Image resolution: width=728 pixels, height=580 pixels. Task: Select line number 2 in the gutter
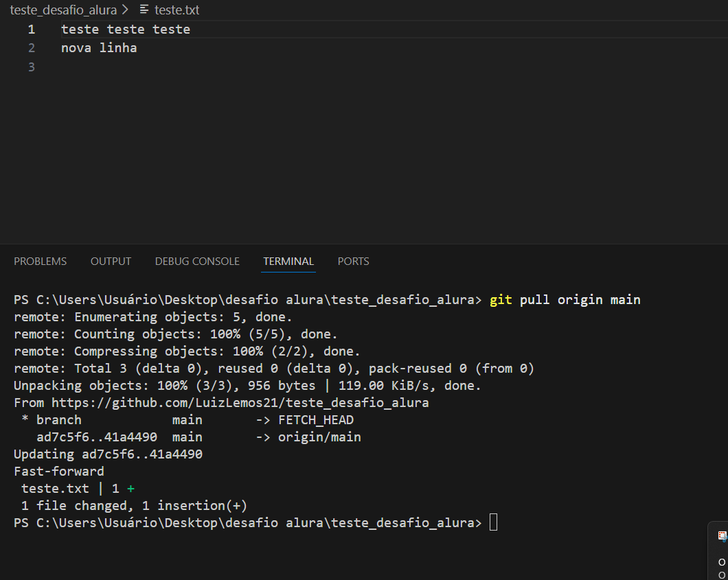tap(31, 48)
